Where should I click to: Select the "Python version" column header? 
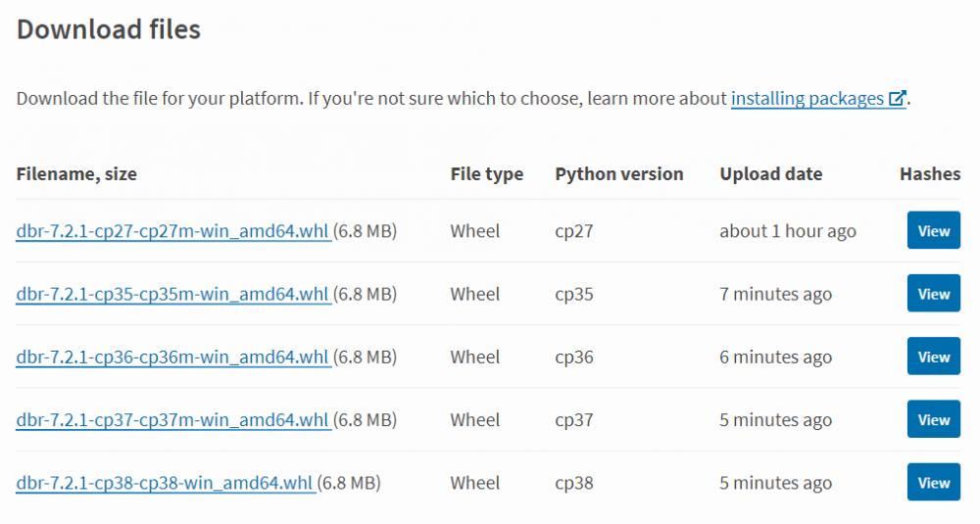click(x=618, y=174)
